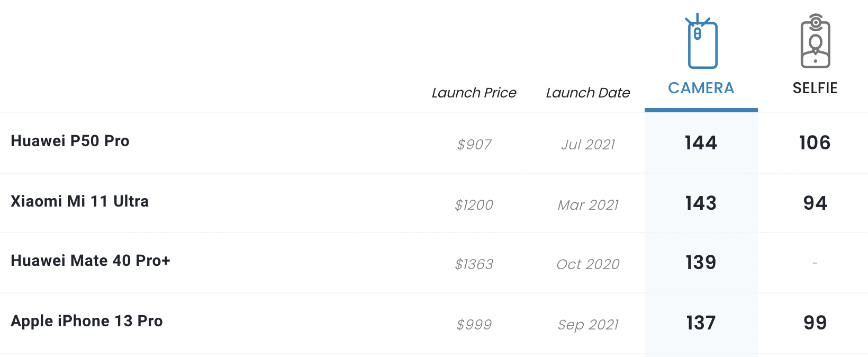Switch to the SELFIE ranking tab
This screenshot has height=357, width=868.
tap(815, 88)
